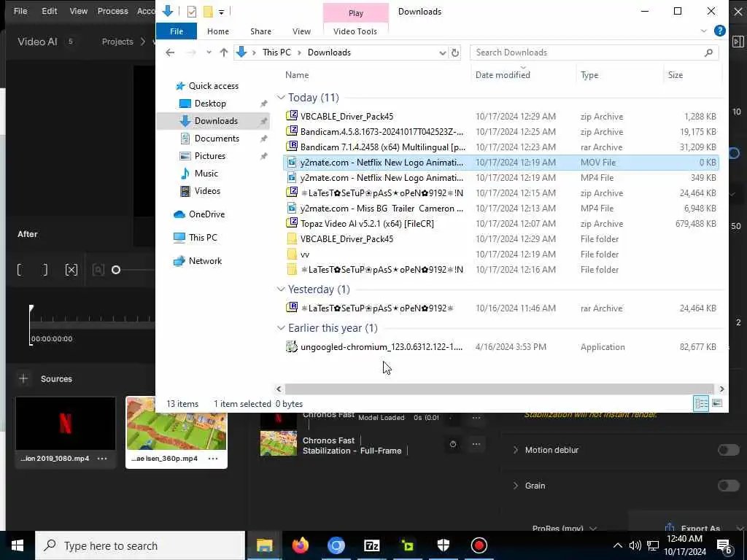The image size is (747, 560).
Task: Switch to large thumbnails view icon
Action: [x=717, y=404]
